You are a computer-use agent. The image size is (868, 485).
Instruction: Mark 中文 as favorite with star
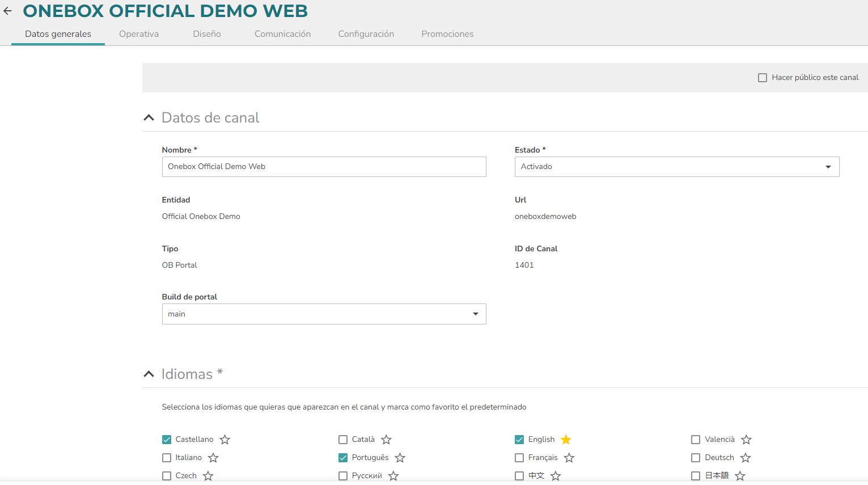click(556, 476)
